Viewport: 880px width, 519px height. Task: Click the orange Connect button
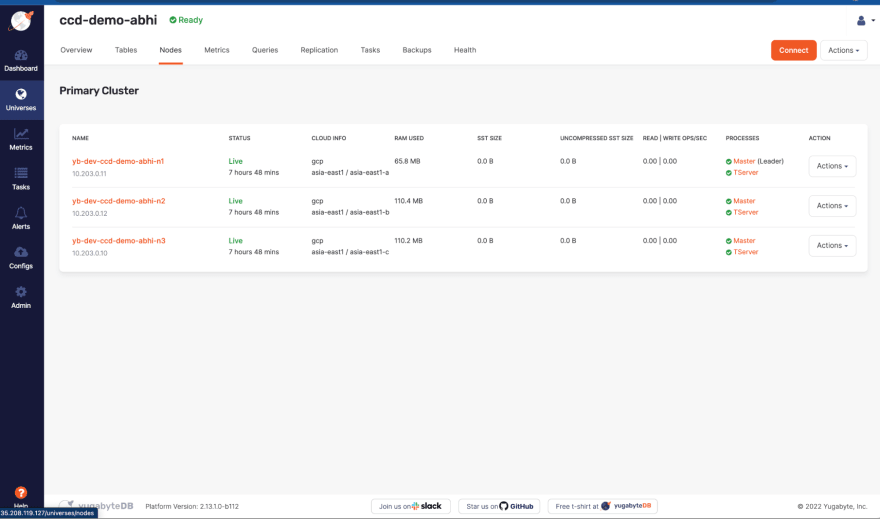click(x=794, y=50)
